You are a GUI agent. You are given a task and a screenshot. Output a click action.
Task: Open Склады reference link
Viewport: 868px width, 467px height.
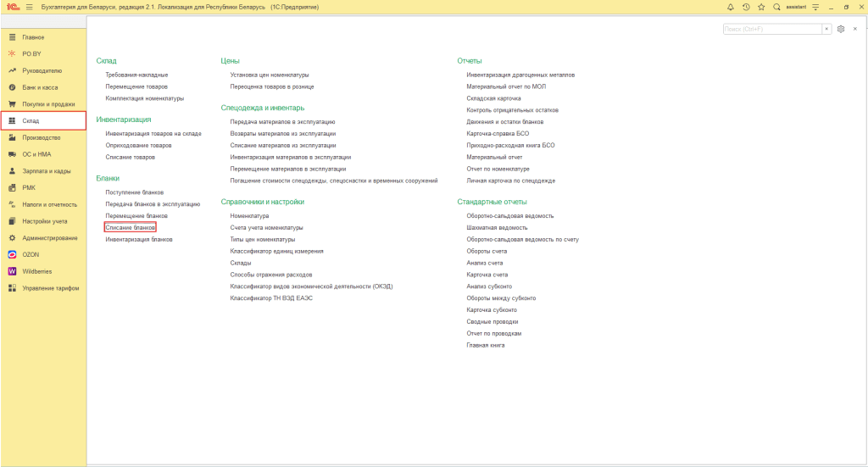pyautogui.click(x=241, y=263)
